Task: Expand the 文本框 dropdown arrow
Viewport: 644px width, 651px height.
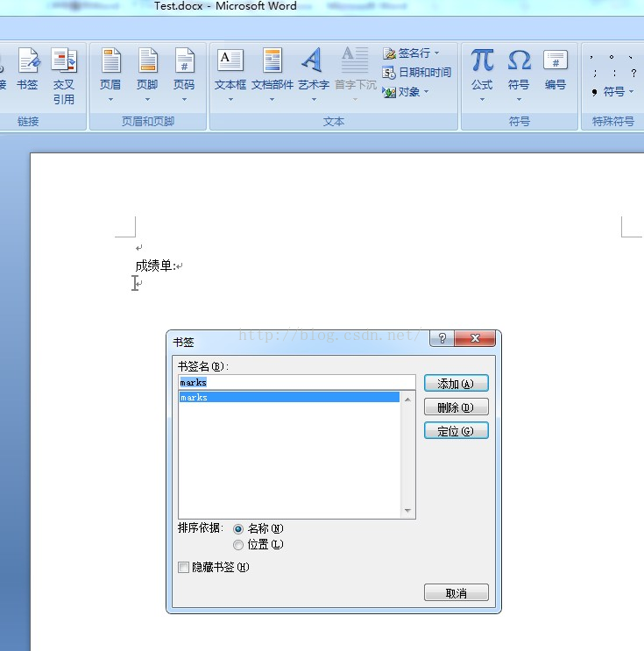Action: tap(230, 100)
